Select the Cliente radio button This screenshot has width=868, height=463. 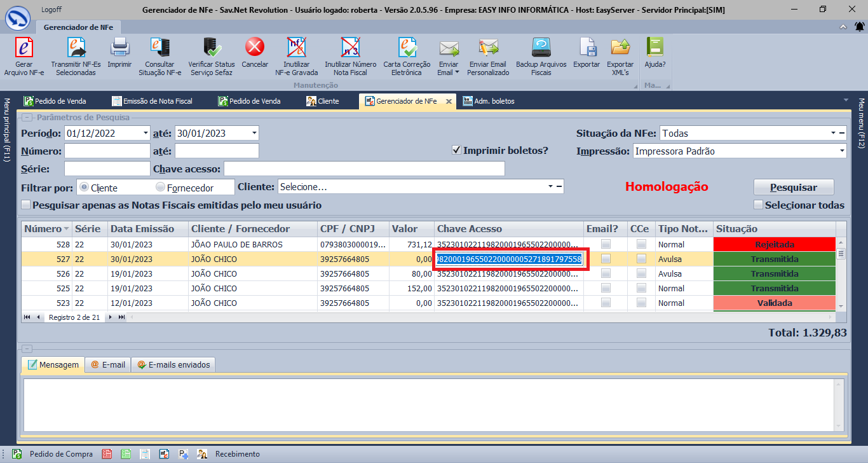tap(84, 188)
